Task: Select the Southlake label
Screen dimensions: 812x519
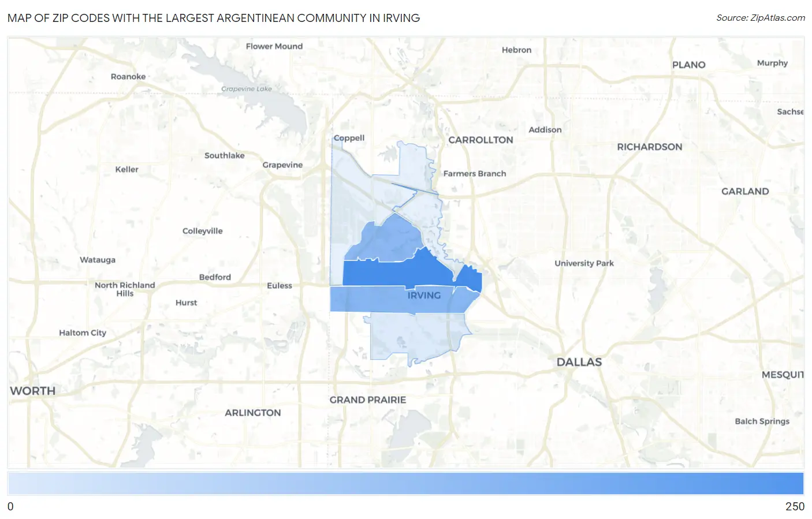Action: [225, 155]
